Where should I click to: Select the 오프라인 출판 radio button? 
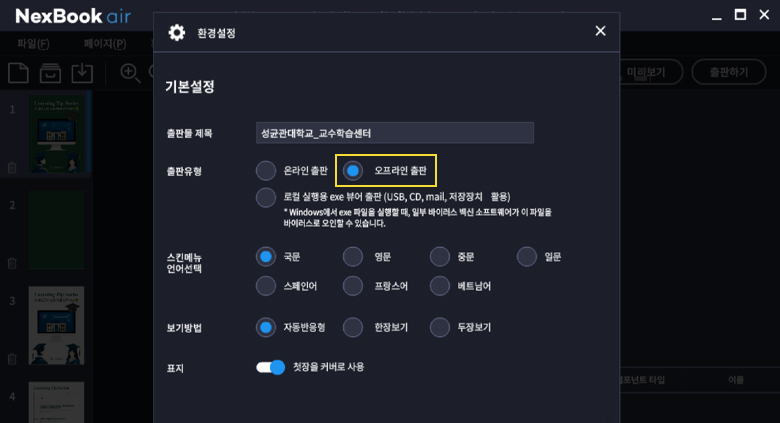[353, 171]
